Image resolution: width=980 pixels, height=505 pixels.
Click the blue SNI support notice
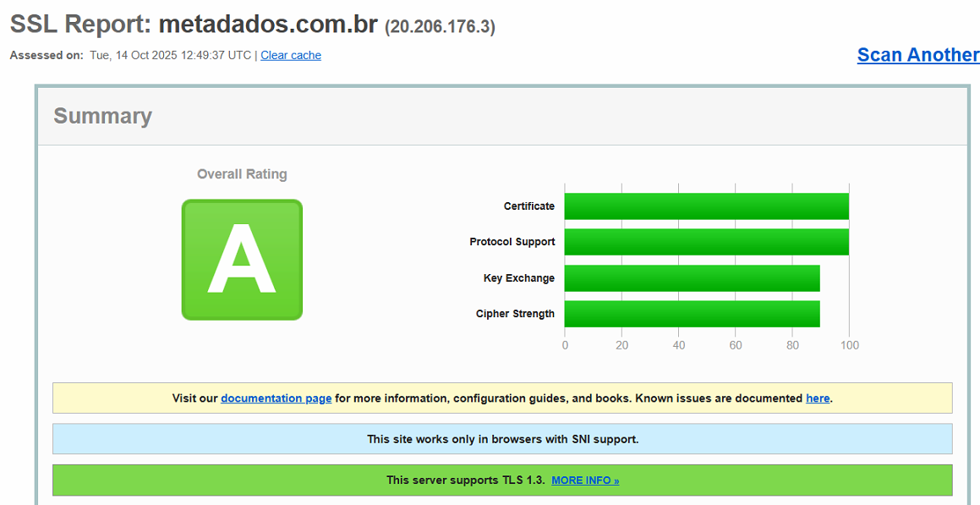[x=502, y=439]
